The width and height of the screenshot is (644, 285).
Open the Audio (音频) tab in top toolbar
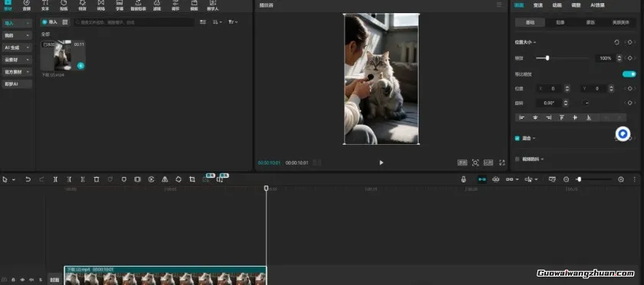pyautogui.click(x=26, y=5)
